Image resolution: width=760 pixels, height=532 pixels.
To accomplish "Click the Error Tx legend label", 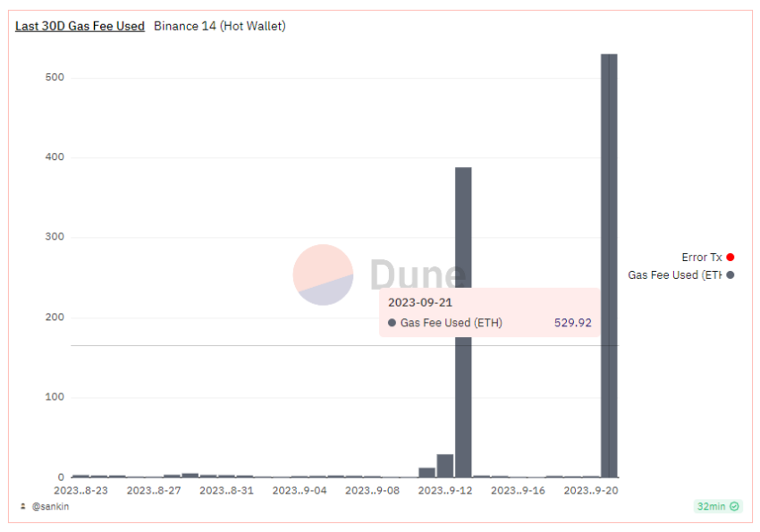I will pos(701,258).
